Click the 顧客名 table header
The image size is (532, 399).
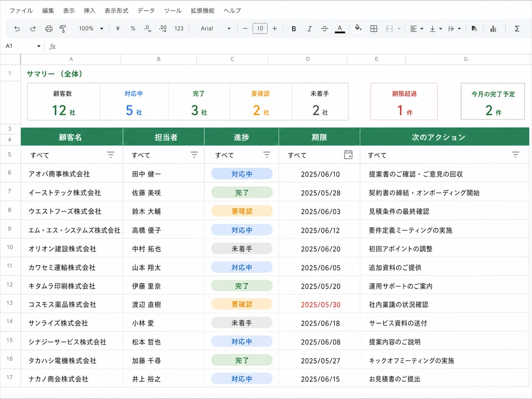tap(72, 137)
